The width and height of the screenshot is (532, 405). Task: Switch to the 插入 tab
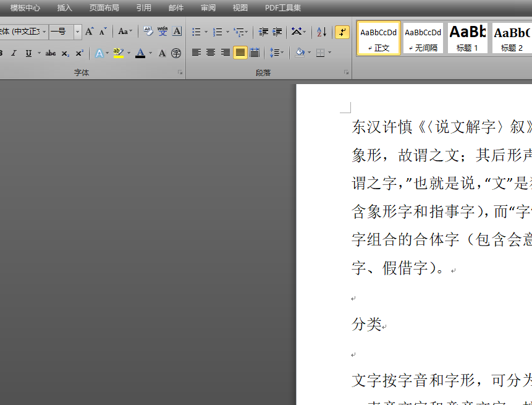64,8
